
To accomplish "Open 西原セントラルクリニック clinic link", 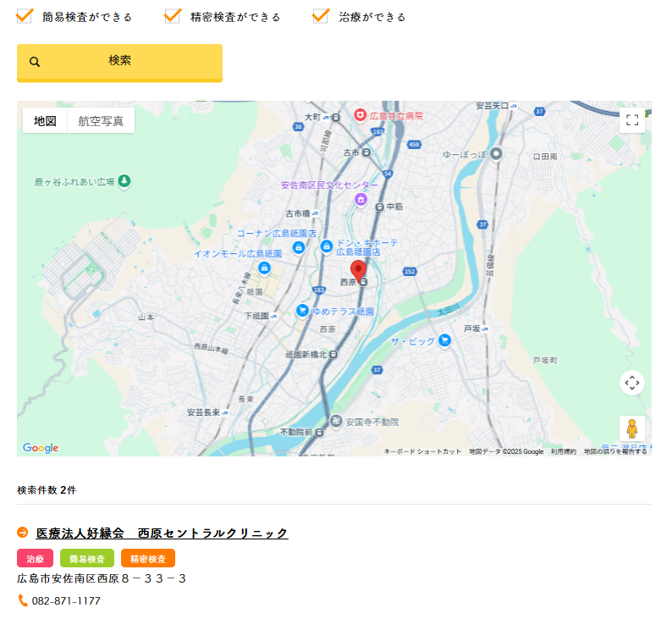I will coord(162,533).
